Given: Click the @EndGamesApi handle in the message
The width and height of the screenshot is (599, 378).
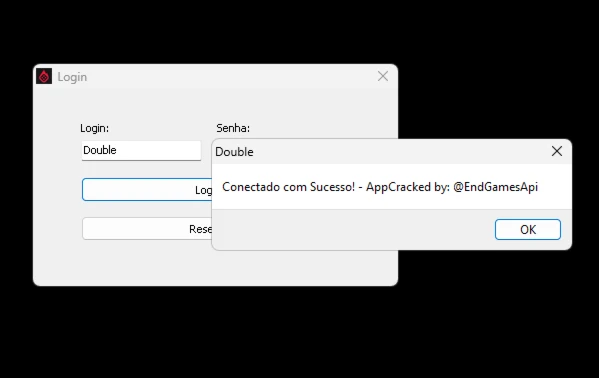Looking at the screenshot, I should tap(495, 187).
